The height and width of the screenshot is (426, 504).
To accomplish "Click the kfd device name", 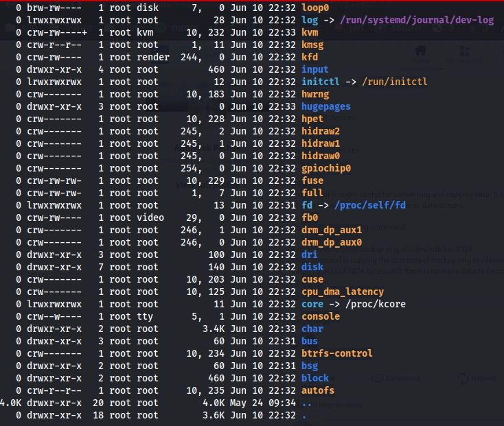I will [310, 57].
